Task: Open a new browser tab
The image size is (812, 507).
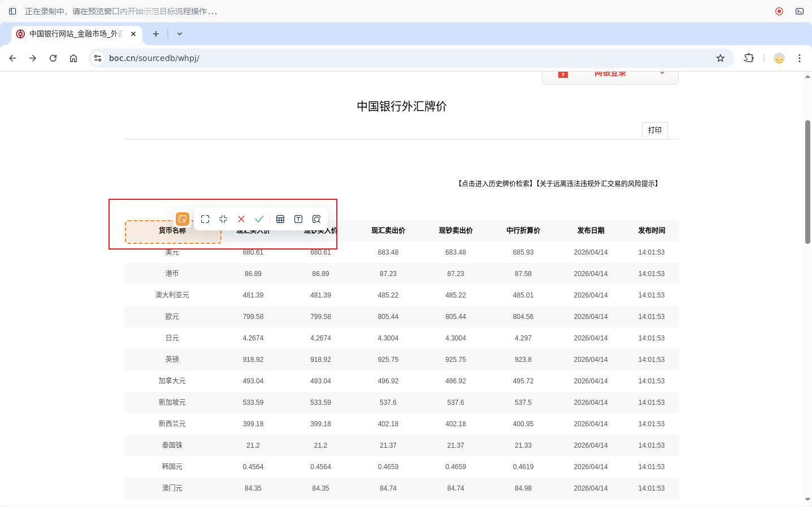Action: coord(156,34)
